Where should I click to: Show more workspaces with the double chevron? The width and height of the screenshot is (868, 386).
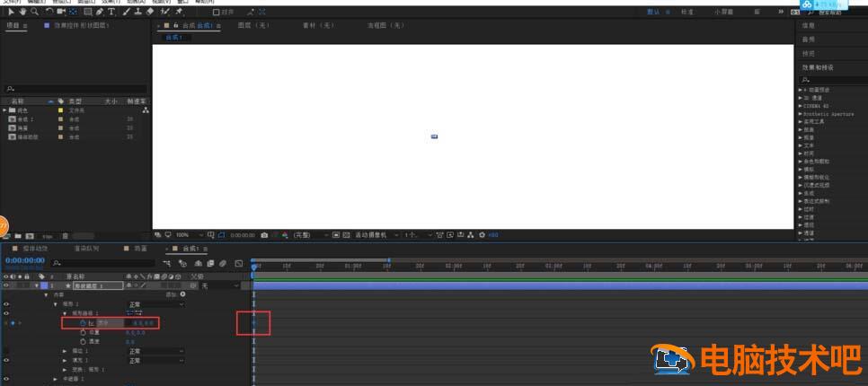781,12
